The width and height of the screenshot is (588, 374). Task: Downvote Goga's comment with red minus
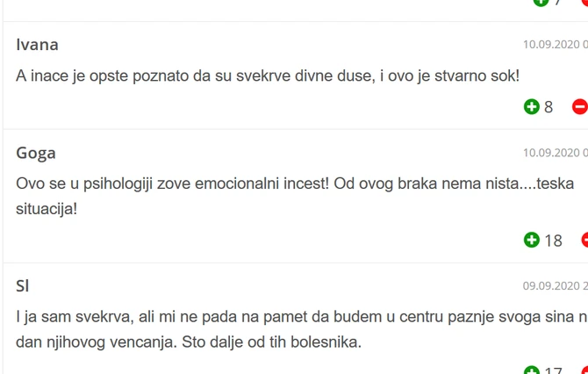[x=584, y=240]
